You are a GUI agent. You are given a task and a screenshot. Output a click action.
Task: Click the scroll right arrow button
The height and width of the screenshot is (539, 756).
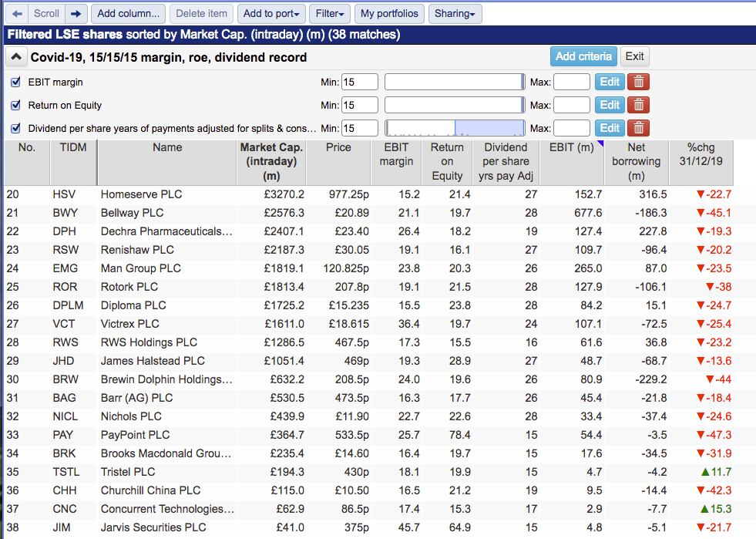pos(76,14)
